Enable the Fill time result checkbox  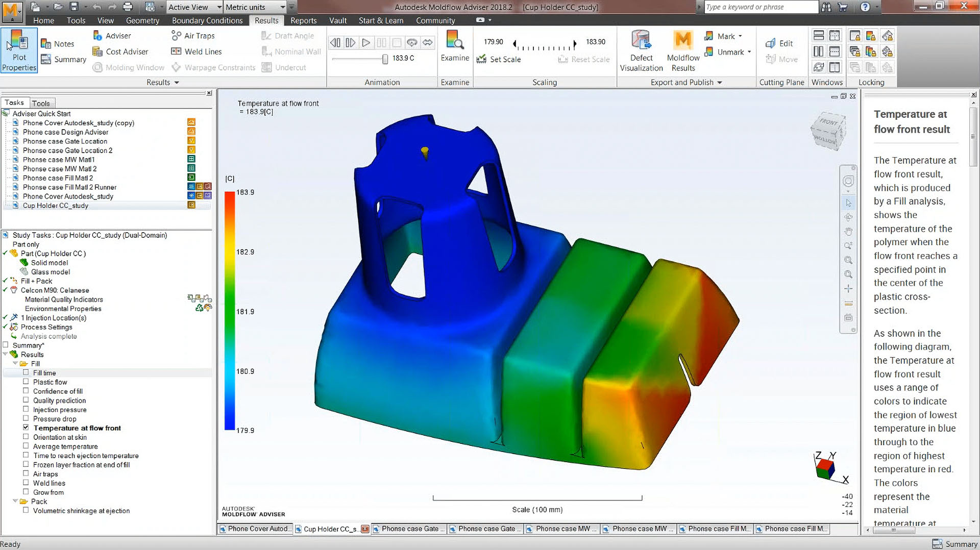click(26, 373)
